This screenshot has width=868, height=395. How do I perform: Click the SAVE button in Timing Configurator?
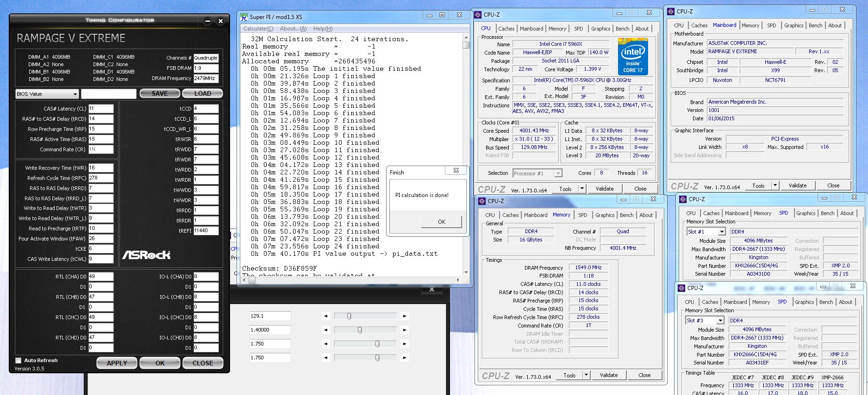pyautogui.click(x=160, y=93)
